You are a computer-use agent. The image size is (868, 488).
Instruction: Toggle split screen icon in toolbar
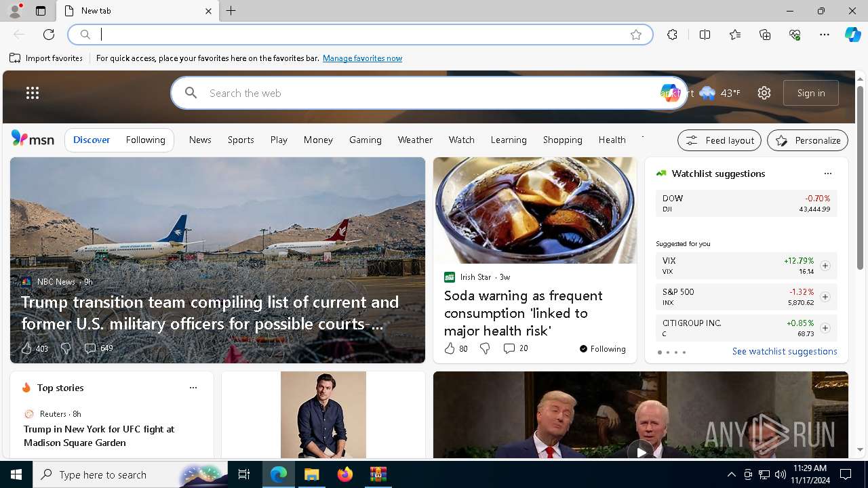click(705, 35)
